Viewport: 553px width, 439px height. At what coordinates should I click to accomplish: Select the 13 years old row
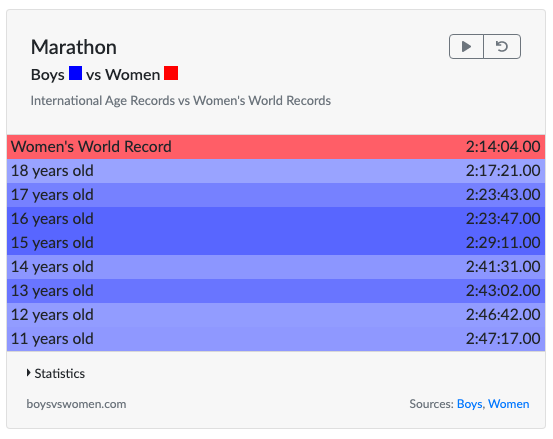point(276,291)
